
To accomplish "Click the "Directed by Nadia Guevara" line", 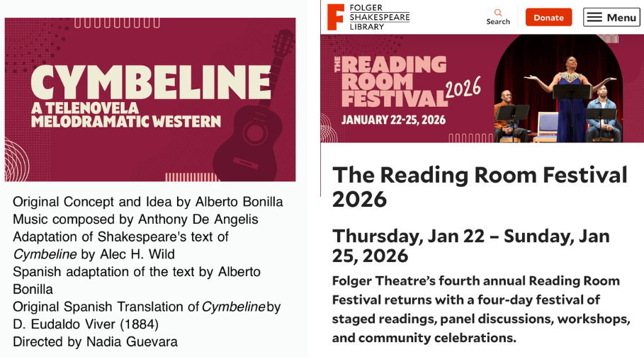I will point(95,342).
